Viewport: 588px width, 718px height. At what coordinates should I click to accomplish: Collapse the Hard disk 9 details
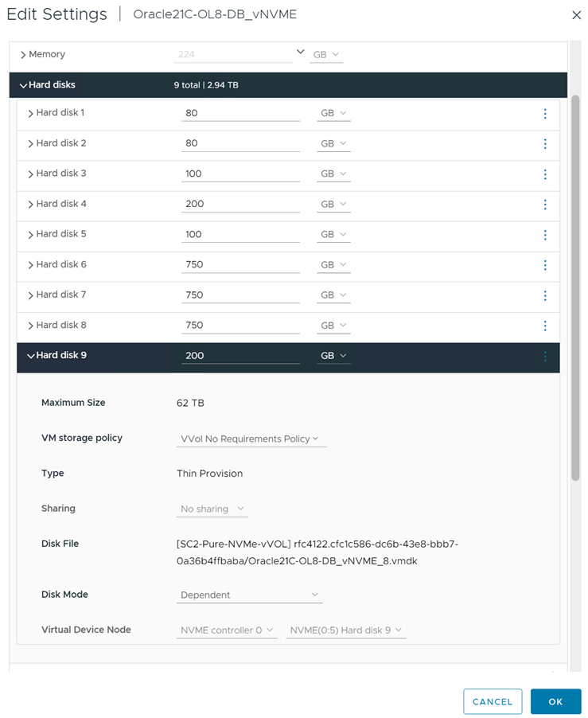click(x=31, y=356)
